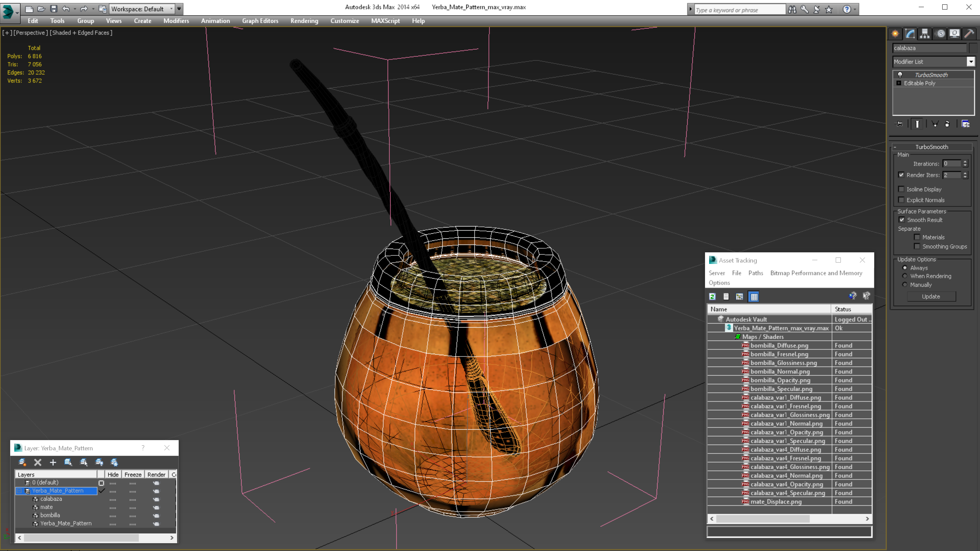Click Remove modifier from stack trash icon
980x551 pixels.
947,124
